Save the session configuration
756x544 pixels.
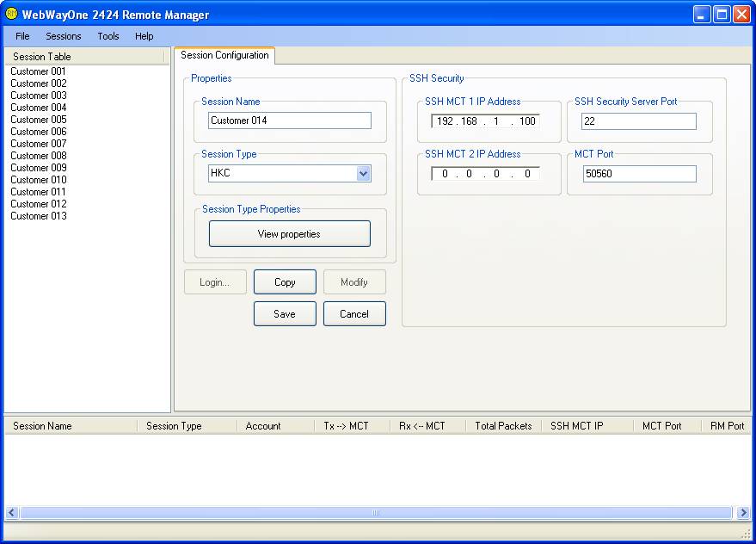coord(285,314)
